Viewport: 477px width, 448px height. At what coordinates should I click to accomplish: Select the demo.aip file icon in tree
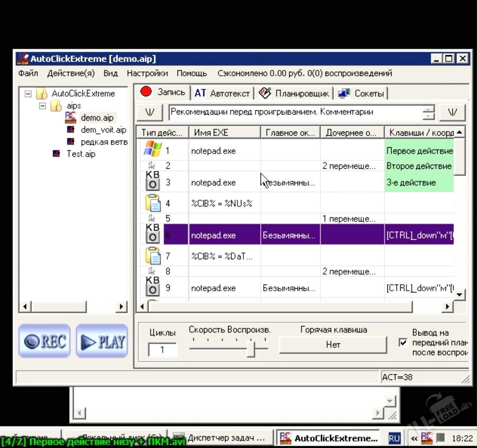click(71, 117)
